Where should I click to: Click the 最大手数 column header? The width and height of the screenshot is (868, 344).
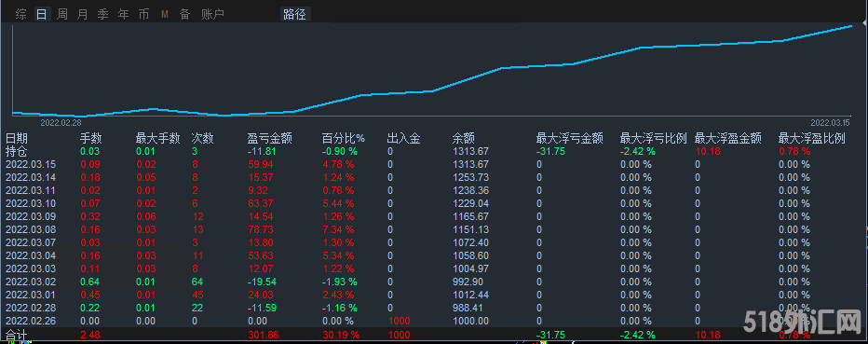click(x=157, y=139)
